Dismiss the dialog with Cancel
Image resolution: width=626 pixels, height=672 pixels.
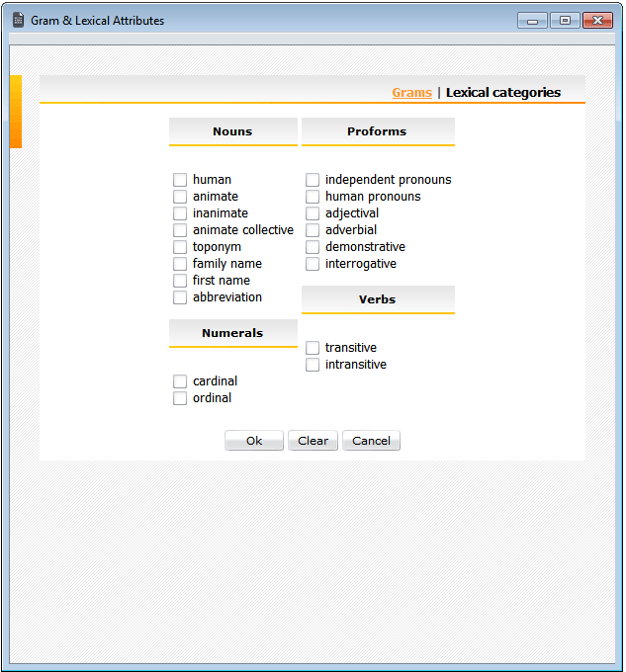click(371, 441)
